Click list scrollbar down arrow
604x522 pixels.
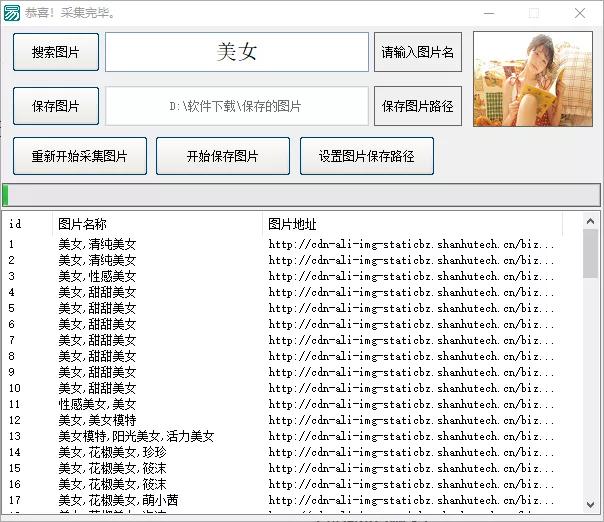point(590,504)
